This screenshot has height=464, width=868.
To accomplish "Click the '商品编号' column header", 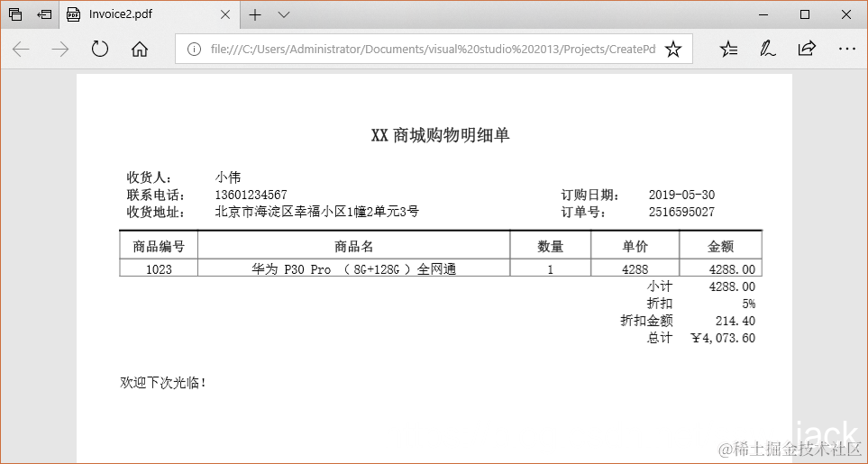I will click(159, 246).
